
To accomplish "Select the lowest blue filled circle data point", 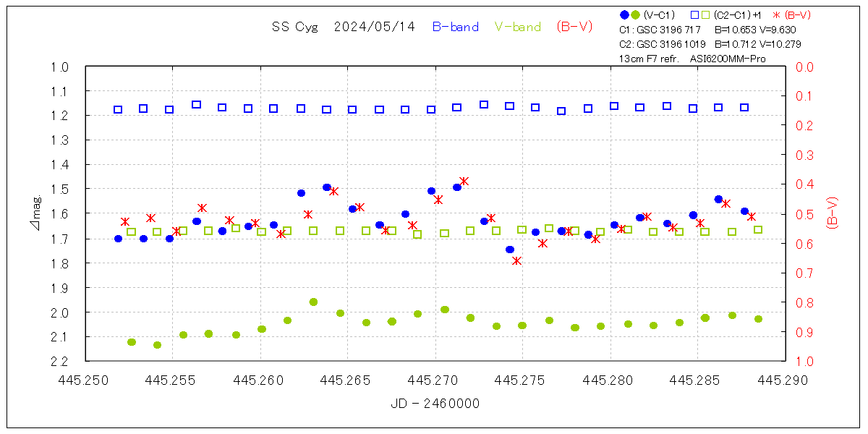I will [x=510, y=250].
